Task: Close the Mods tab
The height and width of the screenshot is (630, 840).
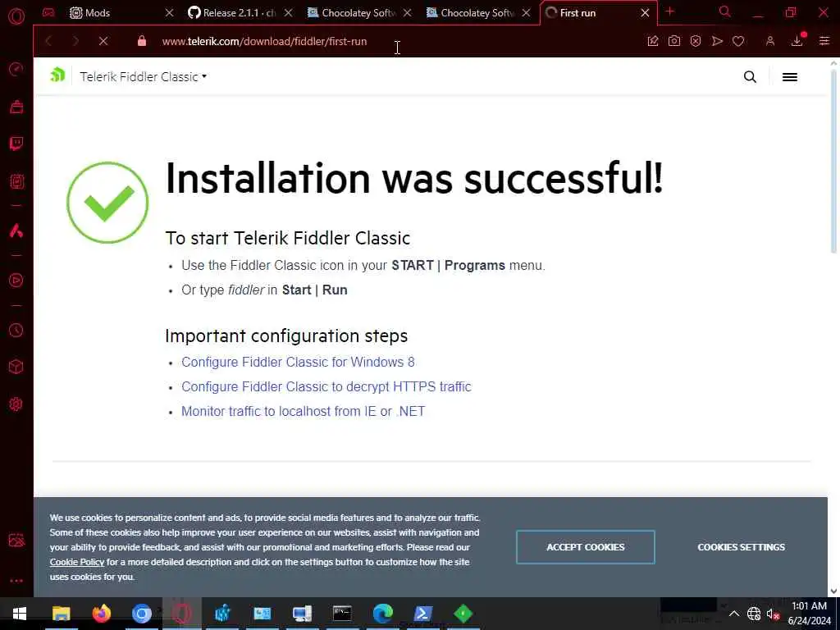Action: 169,13
